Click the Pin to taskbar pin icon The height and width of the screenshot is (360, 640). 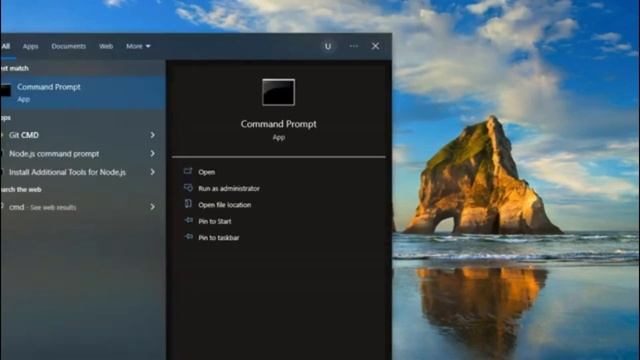pos(188,237)
